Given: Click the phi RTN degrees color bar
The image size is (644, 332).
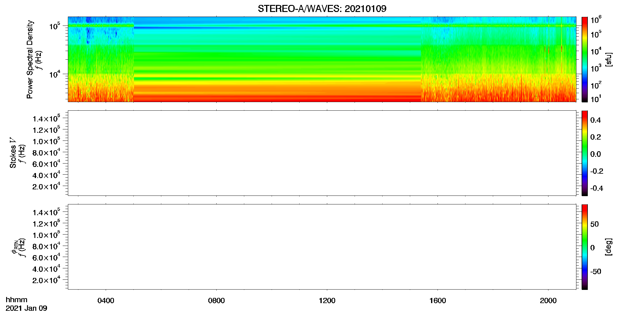Looking at the screenshot, I should (584, 247).
